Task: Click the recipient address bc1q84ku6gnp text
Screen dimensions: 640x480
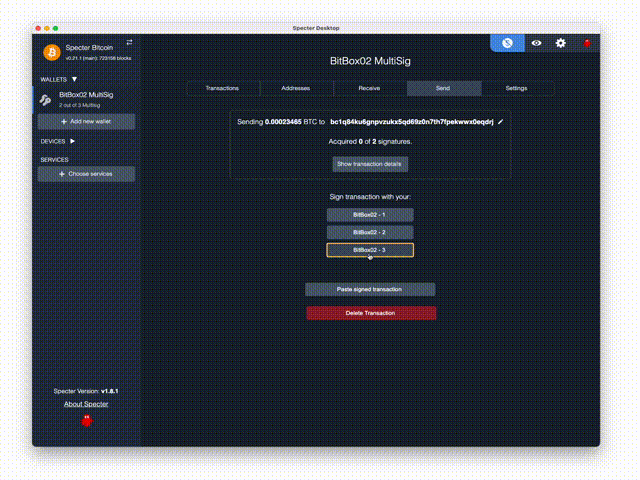Action: (411, 122)
